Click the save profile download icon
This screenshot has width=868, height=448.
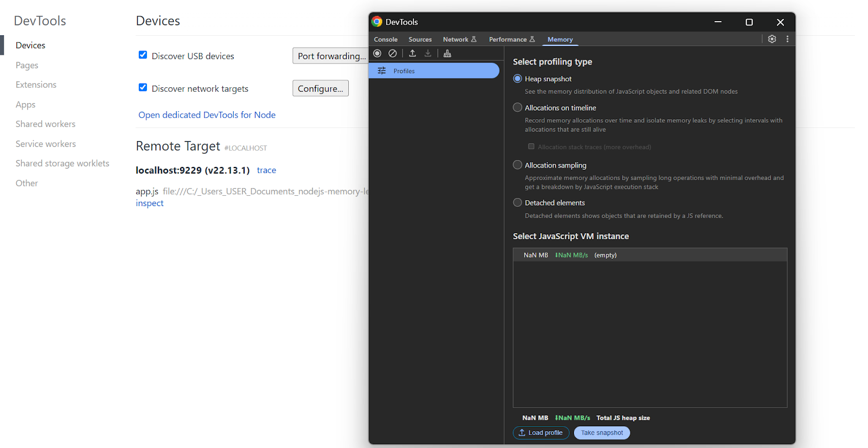pyautogui.click(x=428, y=53)
